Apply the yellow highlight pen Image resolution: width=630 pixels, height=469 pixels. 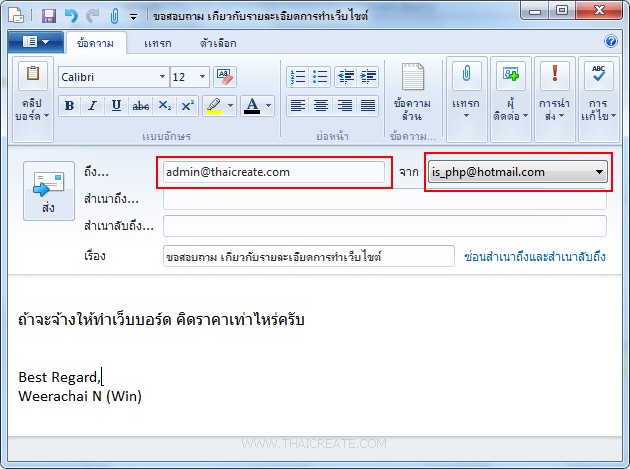(214, 106)
